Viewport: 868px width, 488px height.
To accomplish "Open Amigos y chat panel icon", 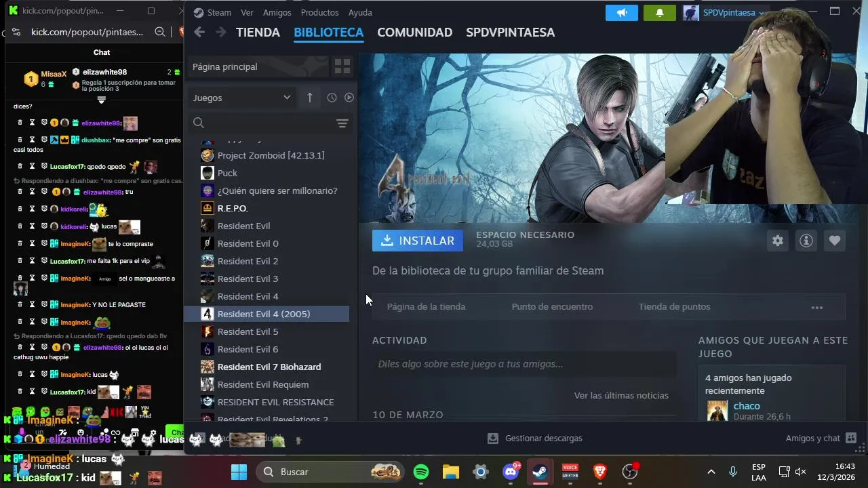I will (x=851, y=438).
